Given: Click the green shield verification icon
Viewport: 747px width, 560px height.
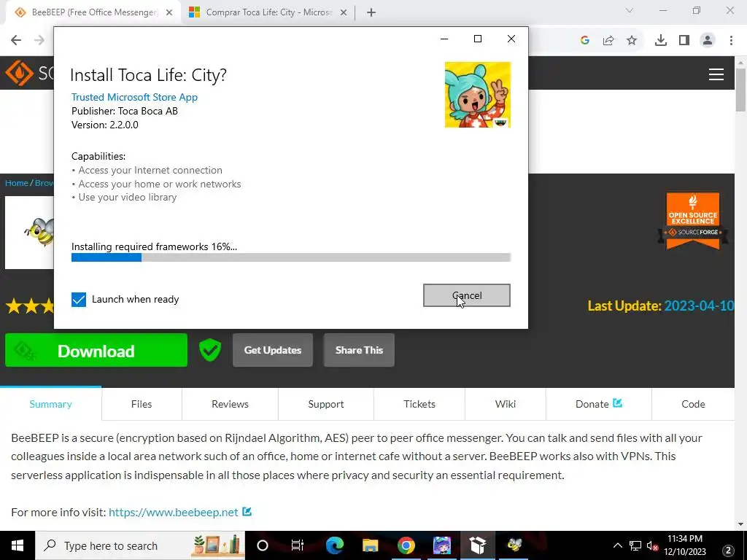Looking at the screenshot, I should [209, 351].
